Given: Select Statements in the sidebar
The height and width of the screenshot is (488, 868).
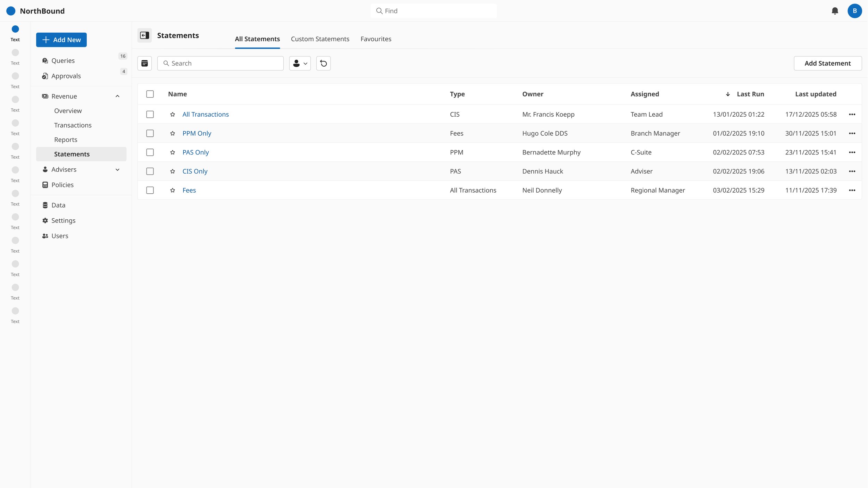Looking at the screenshot, I should [x=81, y=154].
